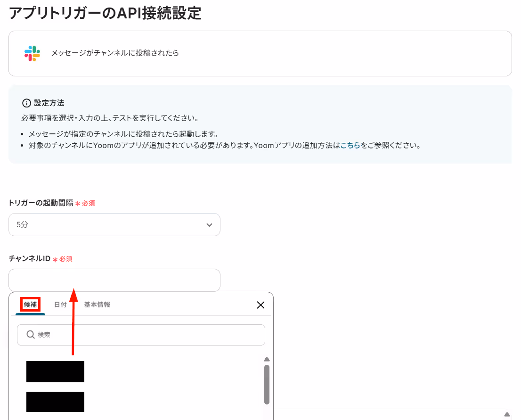Click the info icon beside 設定方法
521x420 pixels.
tap(26, 103)
